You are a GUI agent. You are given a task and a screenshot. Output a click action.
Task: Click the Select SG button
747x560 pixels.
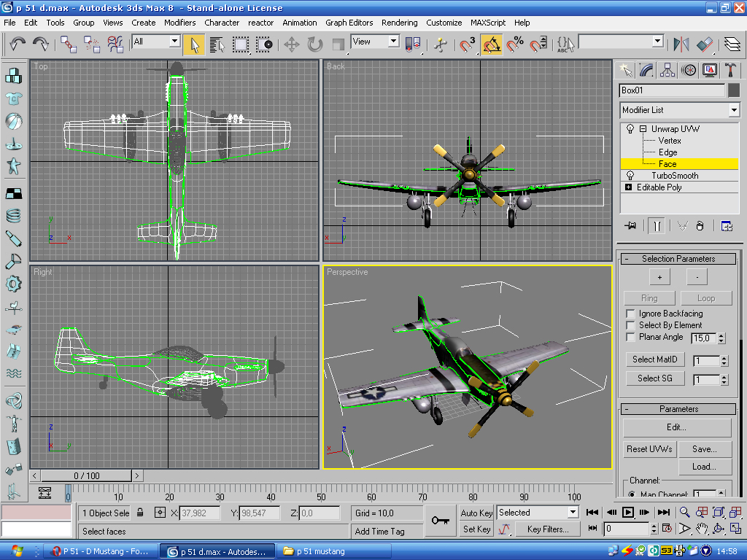(654, 378)
